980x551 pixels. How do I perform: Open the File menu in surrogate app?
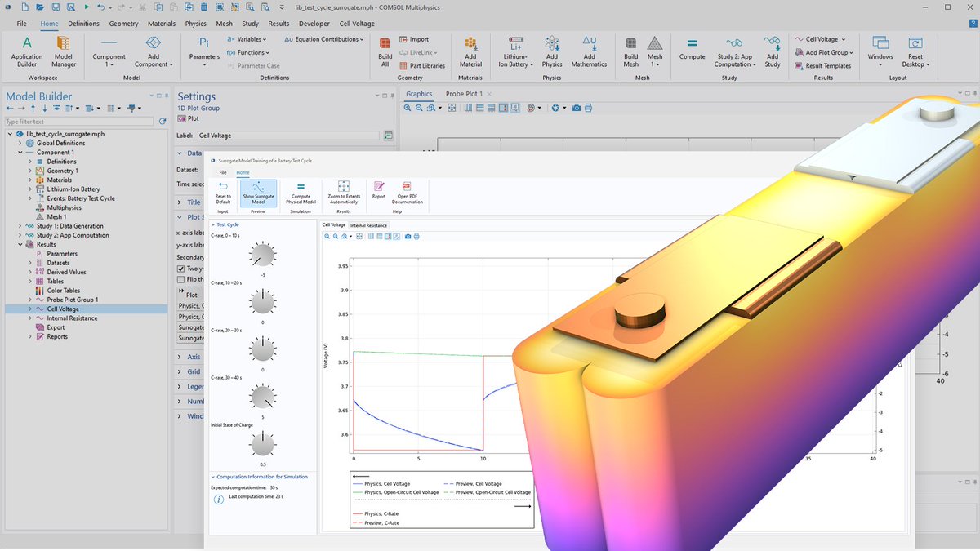tap(222, 172)
